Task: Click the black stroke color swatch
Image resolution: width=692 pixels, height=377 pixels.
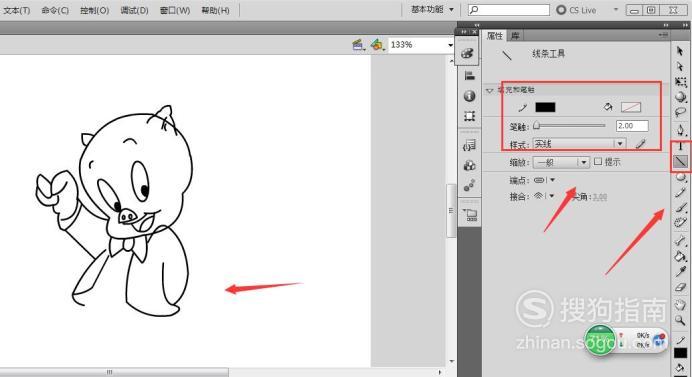Action: [x=545, y=107]
